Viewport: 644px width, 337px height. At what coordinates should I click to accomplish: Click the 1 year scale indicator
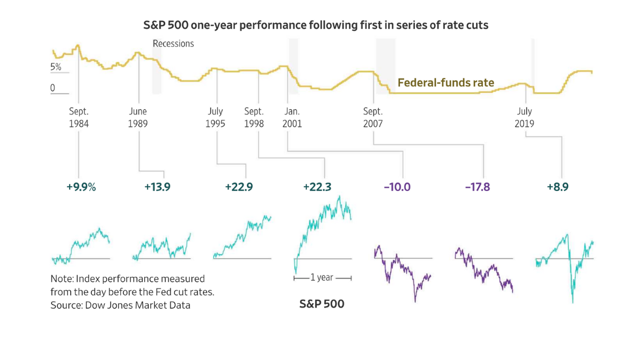tap(322, 277)
